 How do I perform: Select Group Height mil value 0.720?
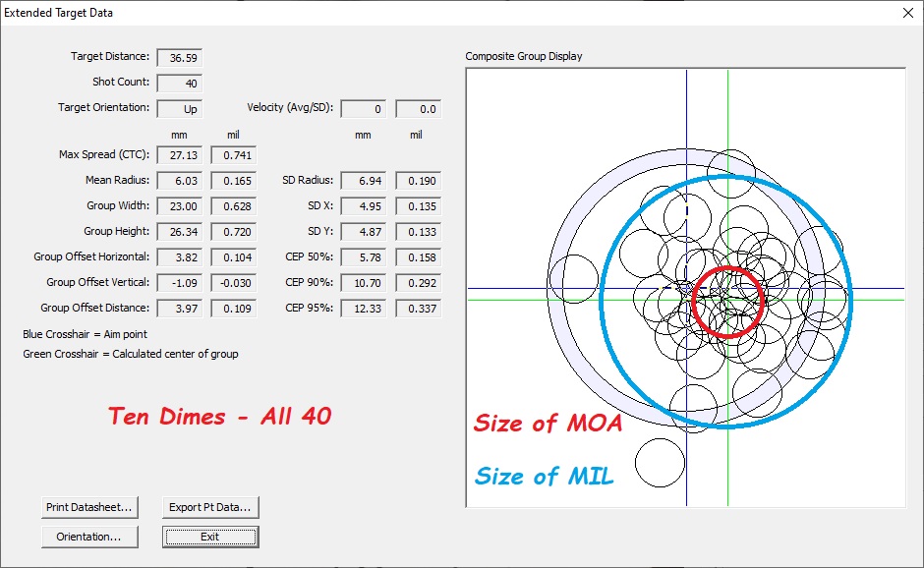tap(234, 232)
